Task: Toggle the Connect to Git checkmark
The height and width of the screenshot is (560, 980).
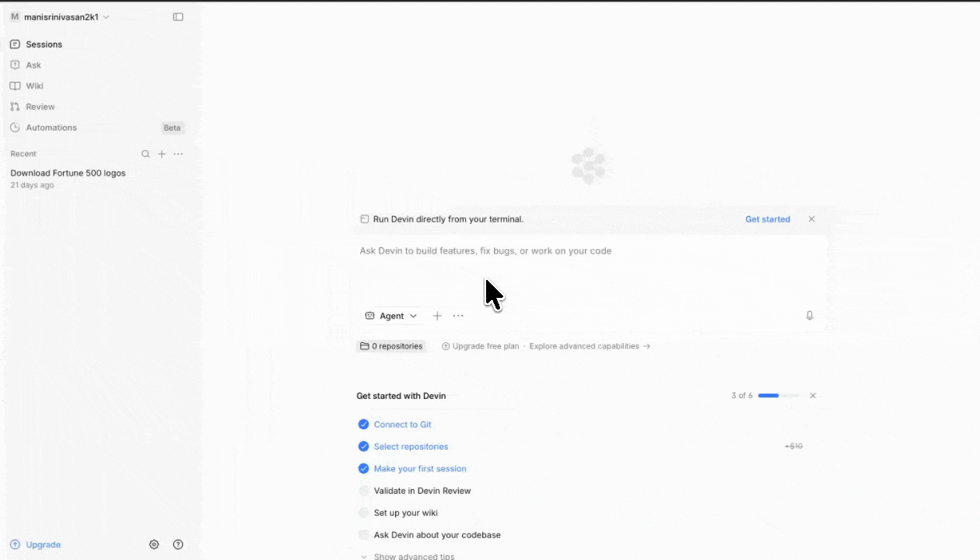Action: (x=363, y=425)
